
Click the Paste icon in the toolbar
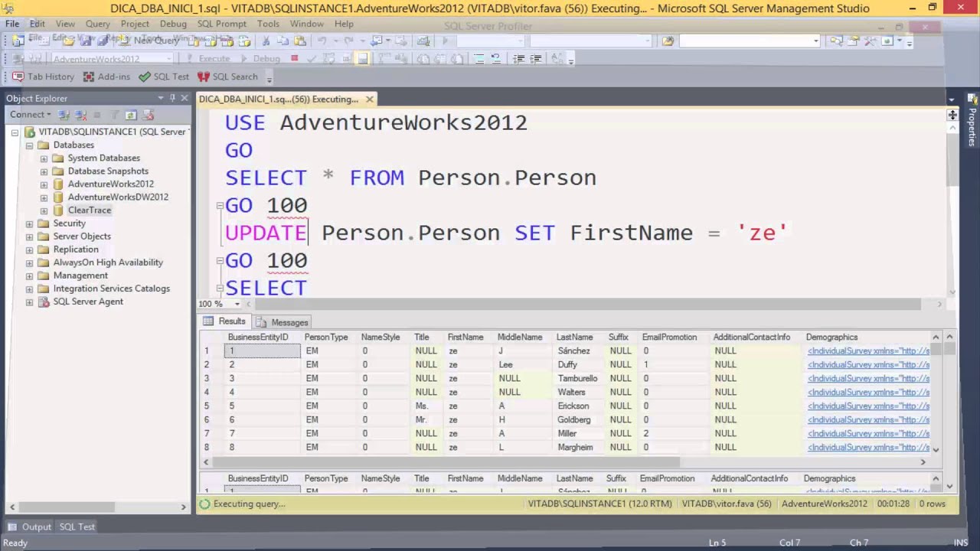point(299,41)
